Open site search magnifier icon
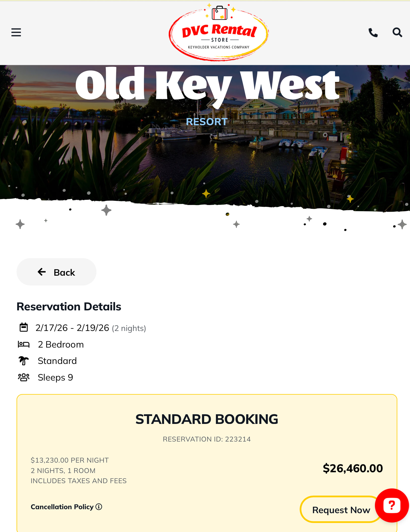 (x=397, y=32)
